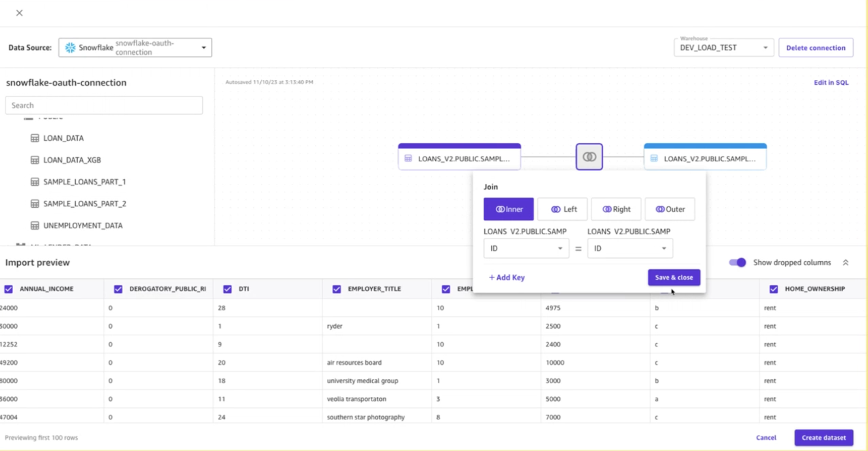This screenshot has height=451, width=868.
Task: Open the Snowflake data source dropdown
Action: coord(135,48)
